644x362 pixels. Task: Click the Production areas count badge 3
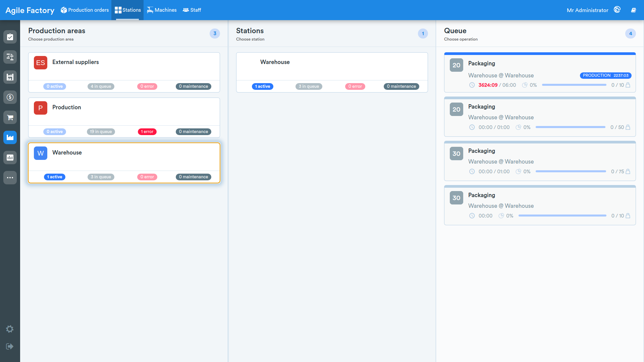coord(215,34)
